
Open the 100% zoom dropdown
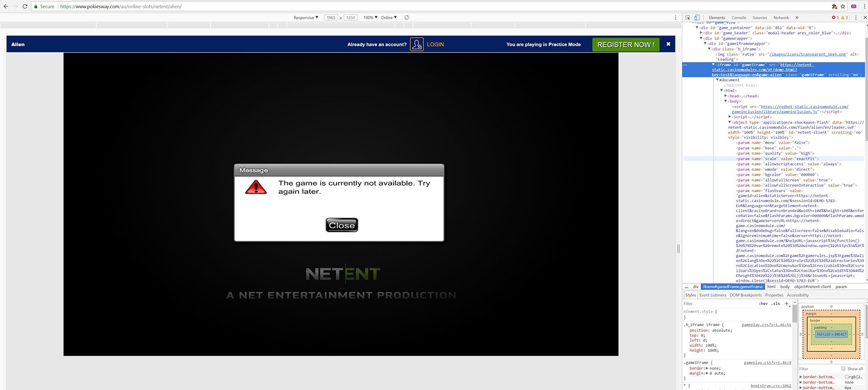click(x=370, y=17)
